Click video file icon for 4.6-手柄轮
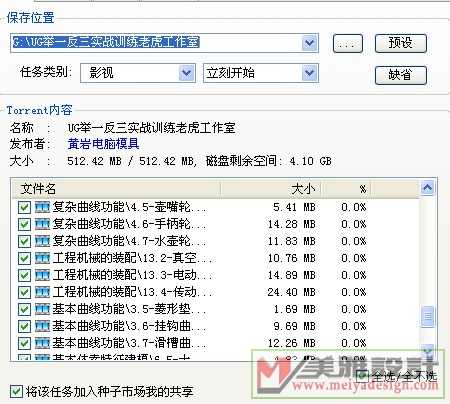 tap(42, 224)
